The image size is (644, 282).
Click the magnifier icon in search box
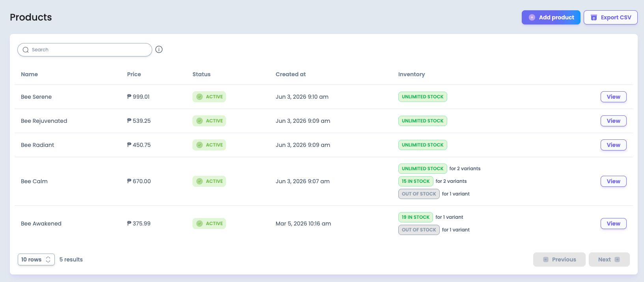[x=26, y=50]
